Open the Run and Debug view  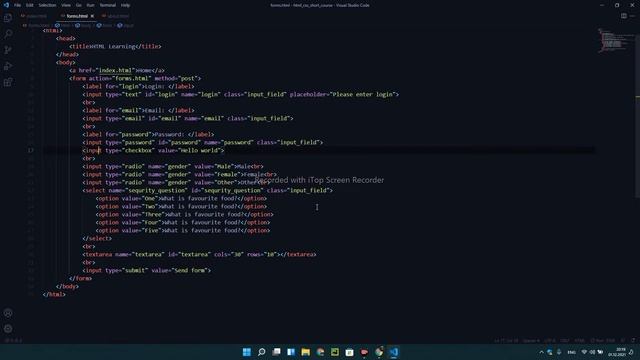coord(8,66)
